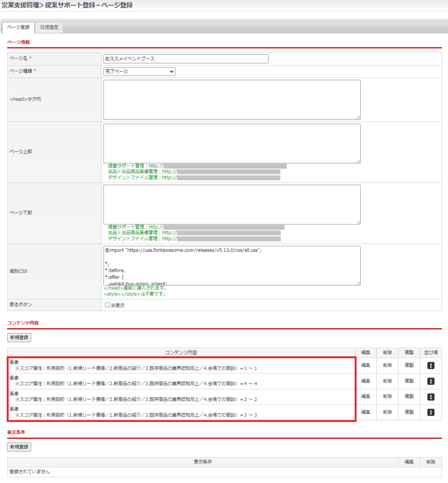Click 削除 for content row =3～3
This screenshot has height=483, width=448.
(387, 412)
